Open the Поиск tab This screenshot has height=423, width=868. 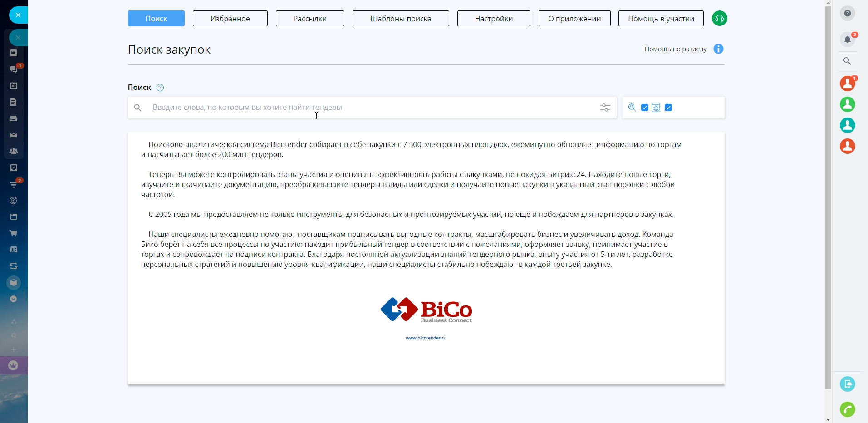tap(156, 19)
